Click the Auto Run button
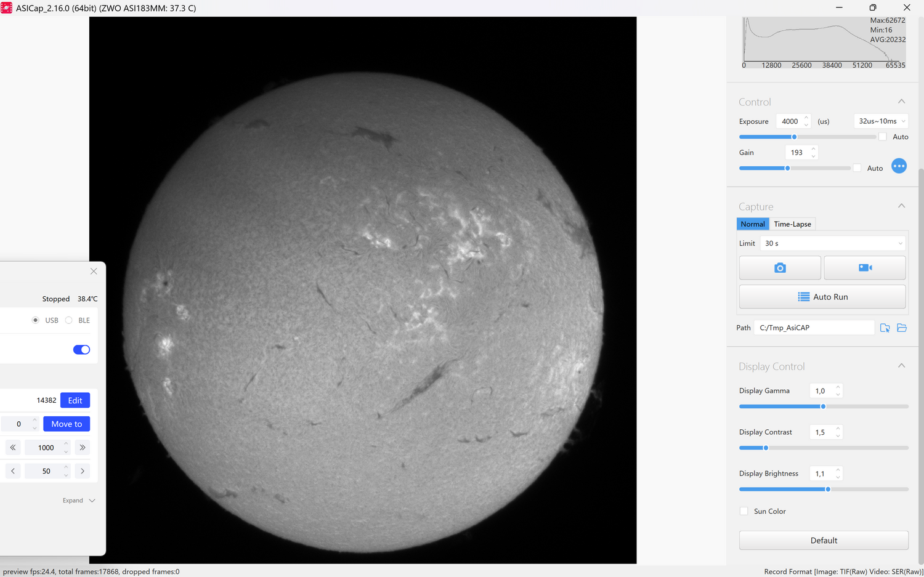Viewport: 924px width, 577px height. pyautogui.click(x=822, y=297)
